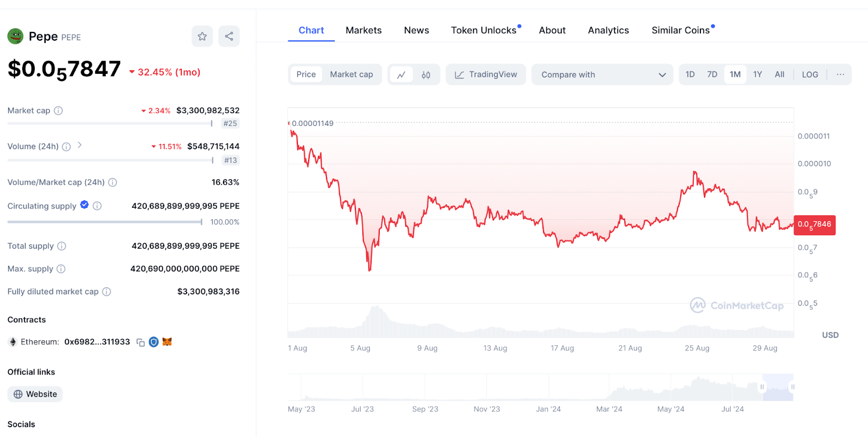Click the Jan '24 range axis label
Viewport: 868px width, 437px height.
548,409
